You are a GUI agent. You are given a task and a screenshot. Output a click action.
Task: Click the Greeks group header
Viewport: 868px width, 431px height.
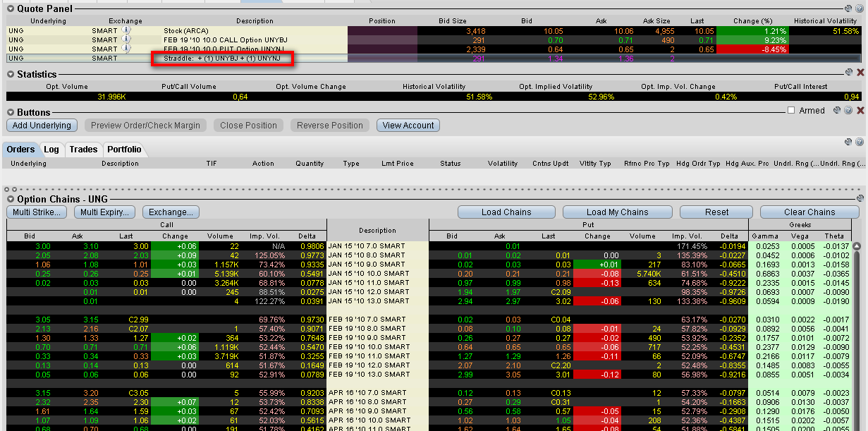pyautogui.click(x=799, y=226)
